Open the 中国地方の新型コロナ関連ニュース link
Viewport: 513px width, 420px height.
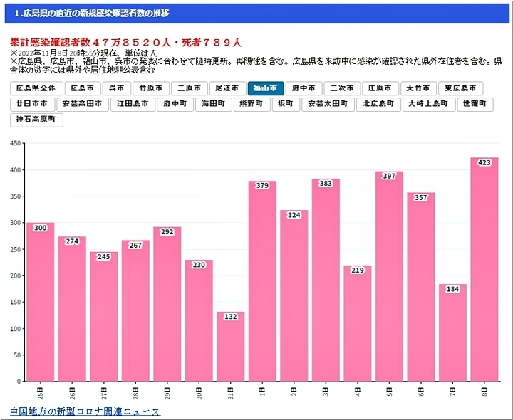[x=85, y=412]
